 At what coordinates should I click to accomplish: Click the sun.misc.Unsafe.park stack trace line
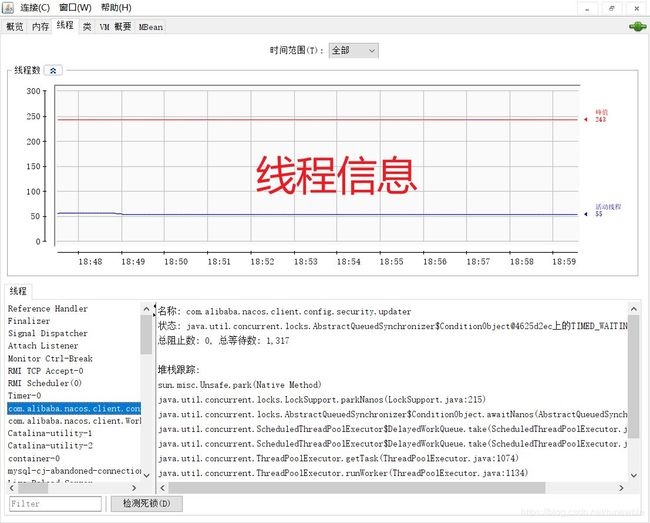240,385
